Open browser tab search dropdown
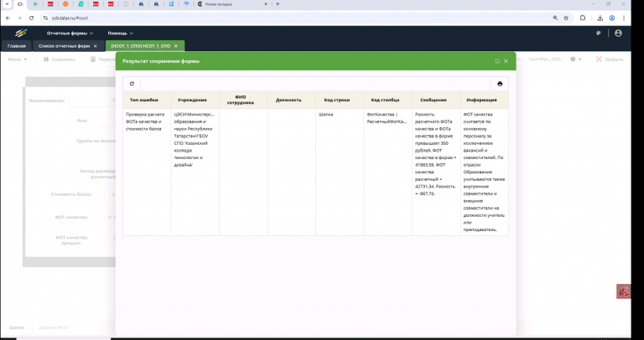644x340 pixels. pyautogui.click(x=7, y=4)
